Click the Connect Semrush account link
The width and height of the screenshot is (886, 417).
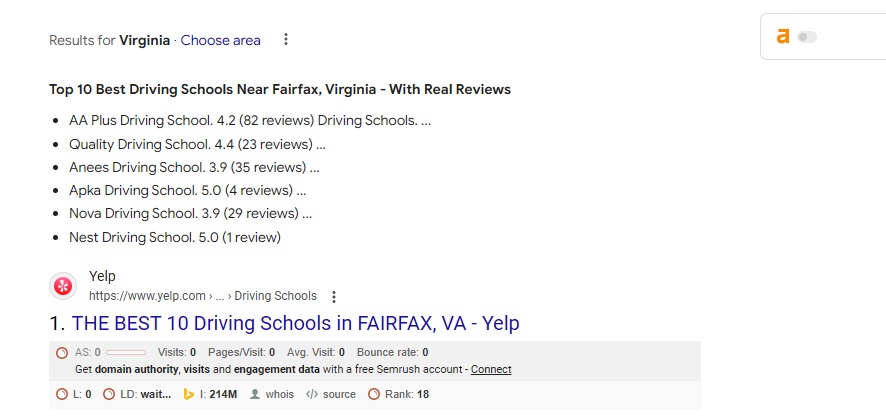click(491, 370)
